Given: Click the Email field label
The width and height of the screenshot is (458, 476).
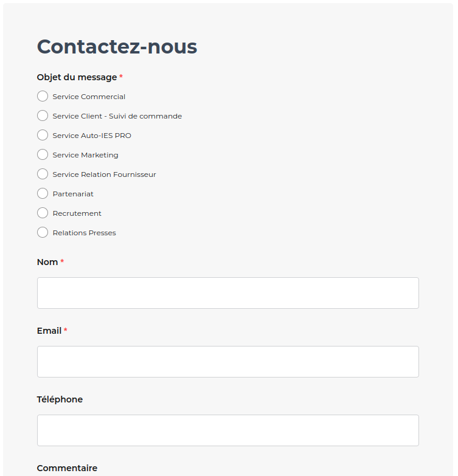Looking at the screenshot, I should 49,331.
